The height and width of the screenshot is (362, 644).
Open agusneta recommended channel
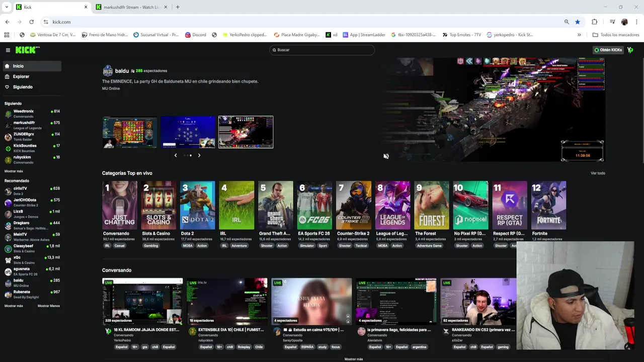click(32, 271)
